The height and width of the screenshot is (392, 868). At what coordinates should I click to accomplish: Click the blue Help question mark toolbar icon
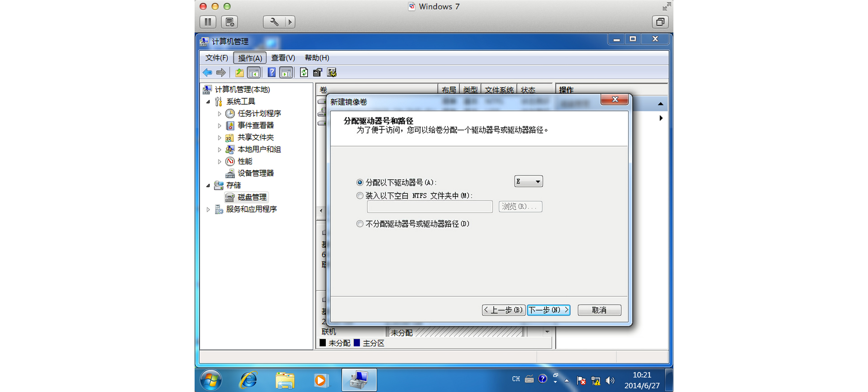point(272,72)
